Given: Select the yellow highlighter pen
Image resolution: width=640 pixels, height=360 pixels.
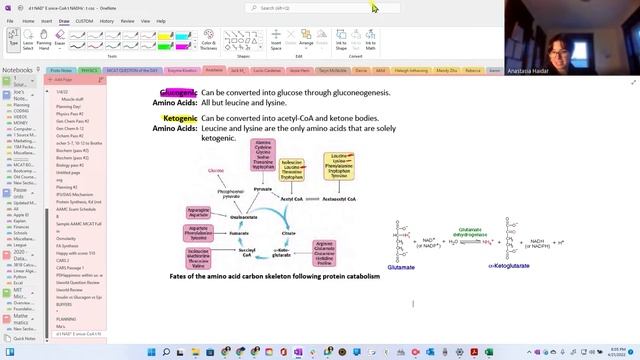Looking at the screenshot, I should (165, 36).
